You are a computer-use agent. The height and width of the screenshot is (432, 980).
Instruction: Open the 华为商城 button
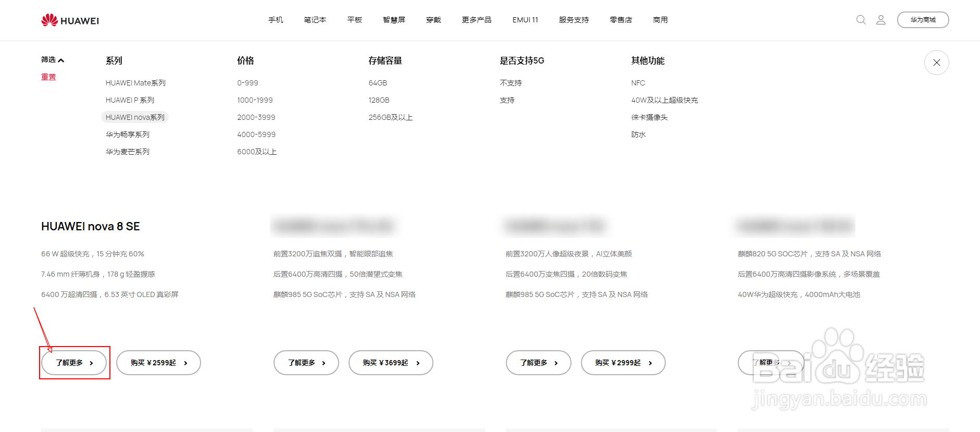[x=923, y=20]
